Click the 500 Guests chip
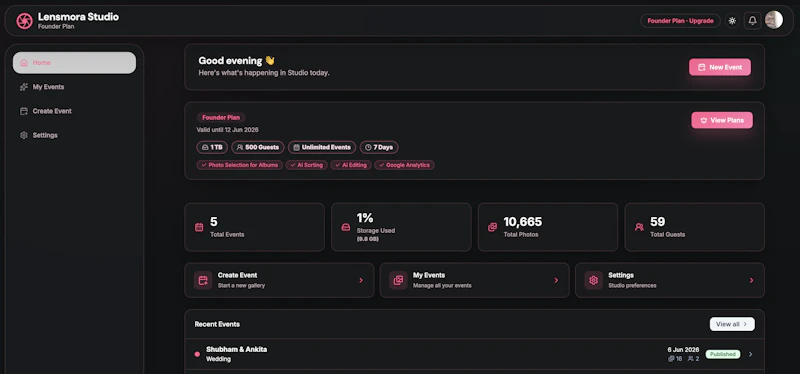Viewport: 800px width, 374px height. coord(258,147)
